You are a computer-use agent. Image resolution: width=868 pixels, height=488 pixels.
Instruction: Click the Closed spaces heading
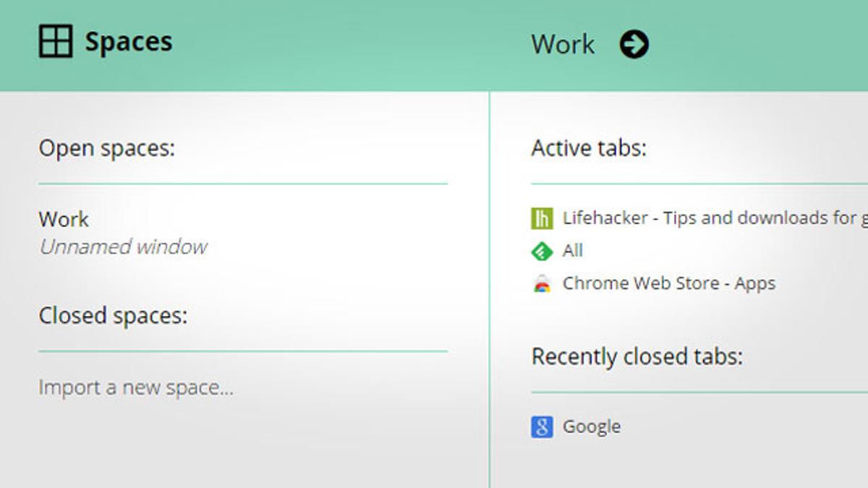113,316
